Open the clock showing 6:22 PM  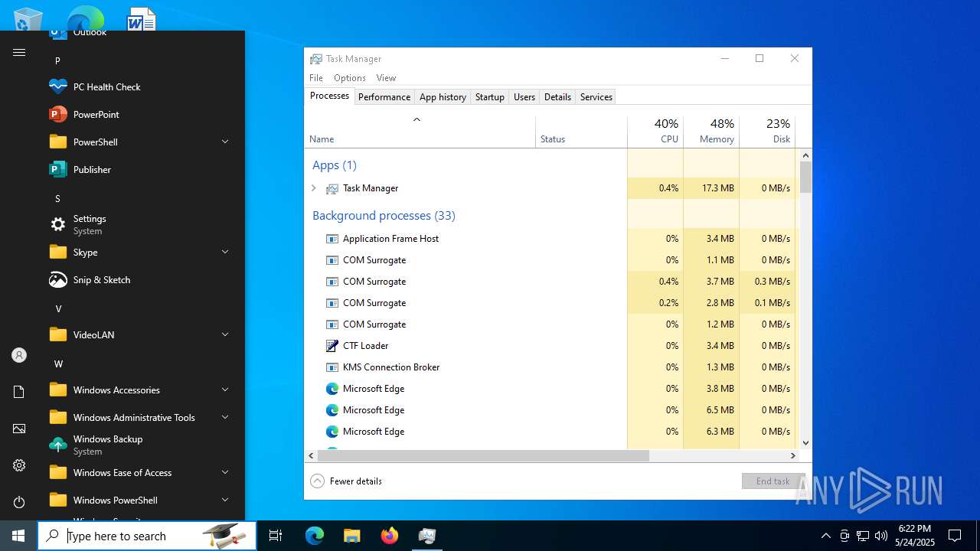(915, 536)
